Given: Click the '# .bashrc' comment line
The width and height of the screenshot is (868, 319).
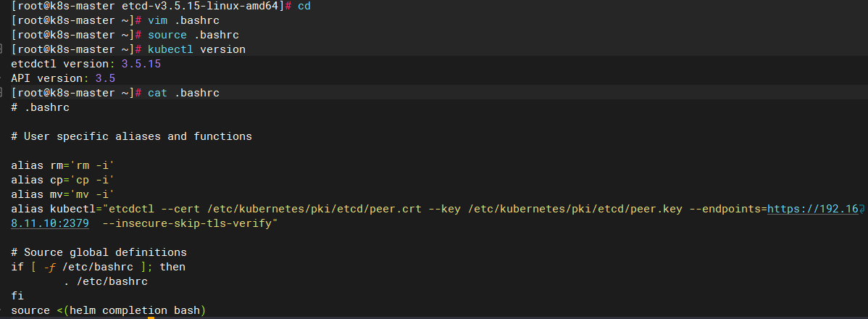Looking at the screenshot, I should click(x=41, y=107).
